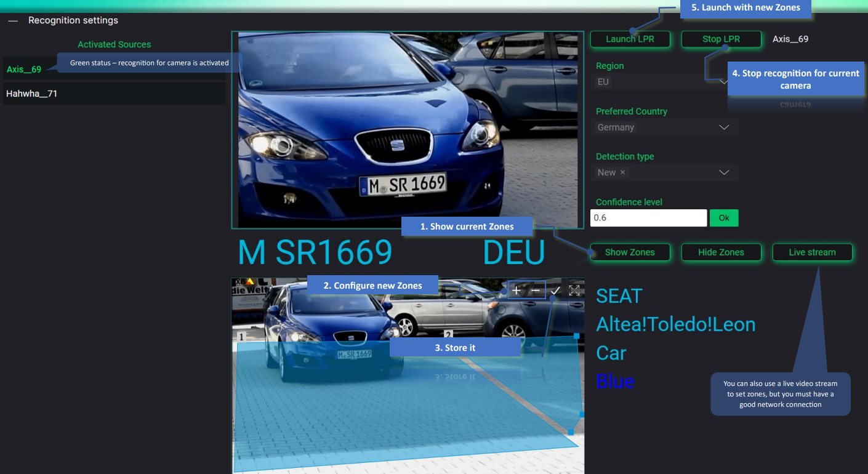Confirm confidence level with Ok button
The width and height of the screenshot is (868, 474).
(x=724, y=218)
